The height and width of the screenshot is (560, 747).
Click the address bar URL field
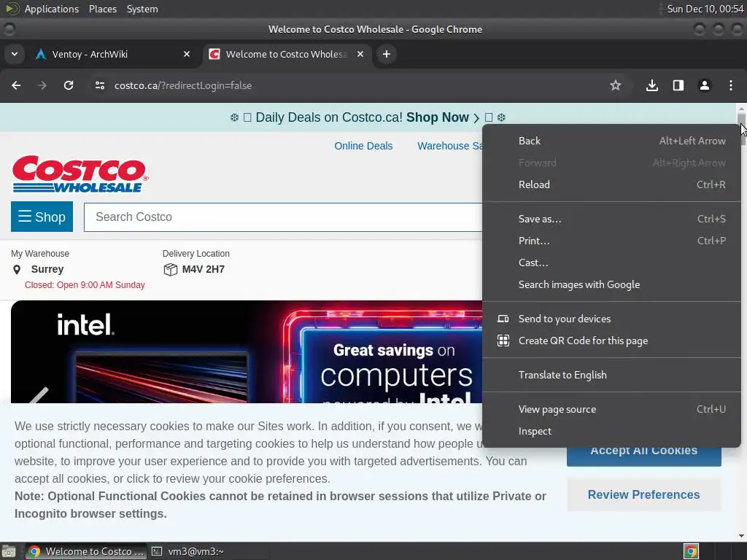click(352, 85)
